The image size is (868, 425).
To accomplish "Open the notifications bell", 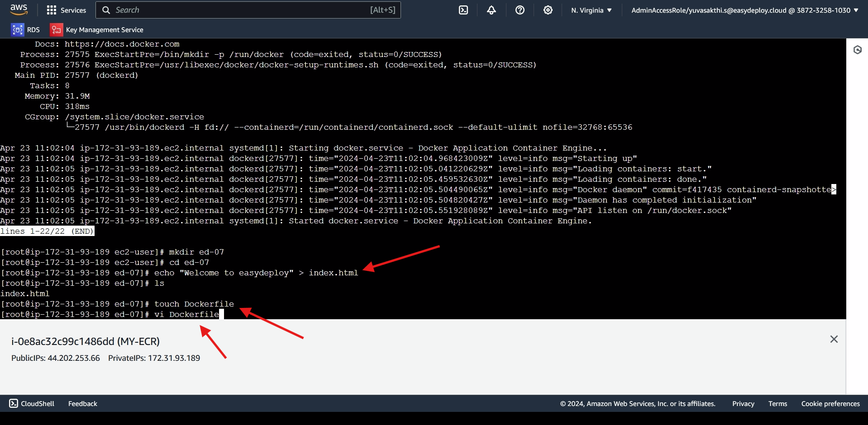I will (491, 10).
